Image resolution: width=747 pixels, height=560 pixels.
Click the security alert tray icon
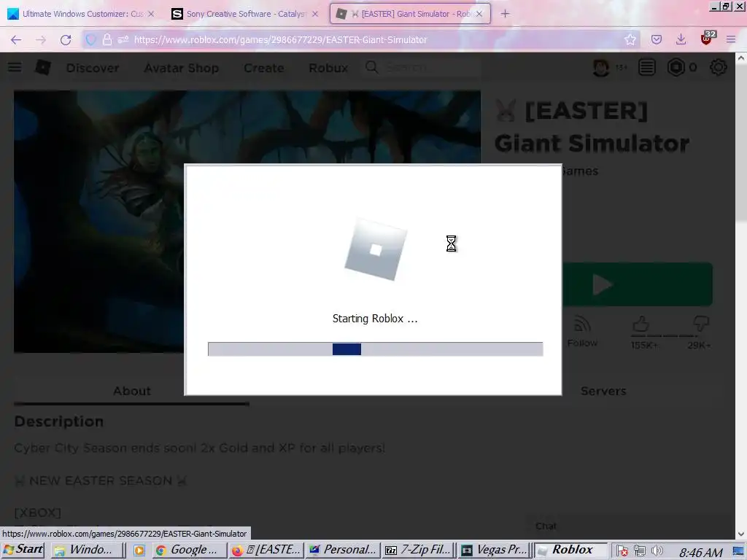coord(622,551)
